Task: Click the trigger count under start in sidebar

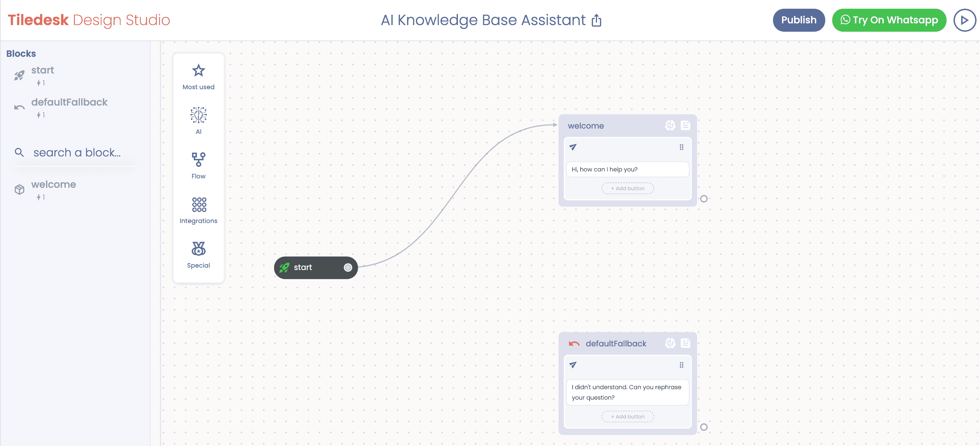Action: 41,83
